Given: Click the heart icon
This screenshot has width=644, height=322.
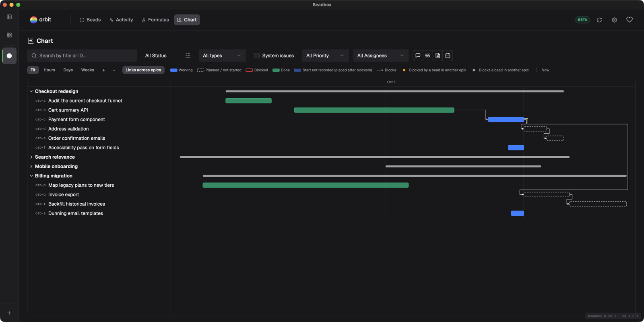Looking at the screenshot, I should [630, 20].
